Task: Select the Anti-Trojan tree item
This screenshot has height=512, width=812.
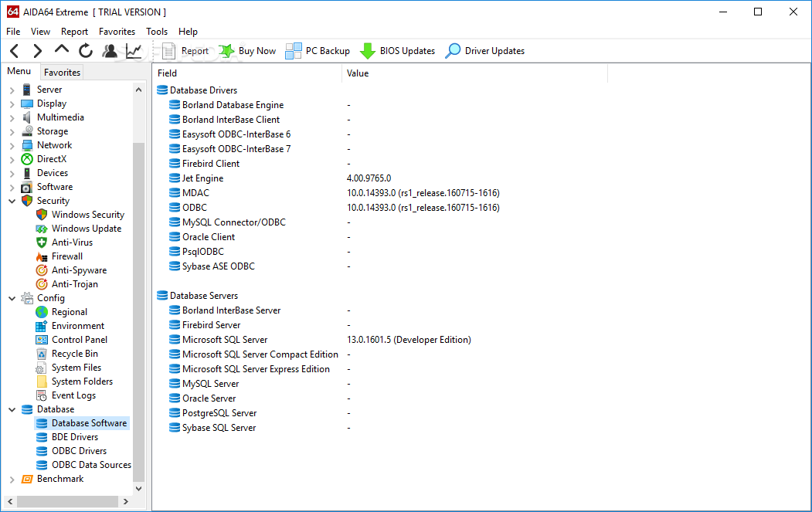Action: tap(66, 284)
